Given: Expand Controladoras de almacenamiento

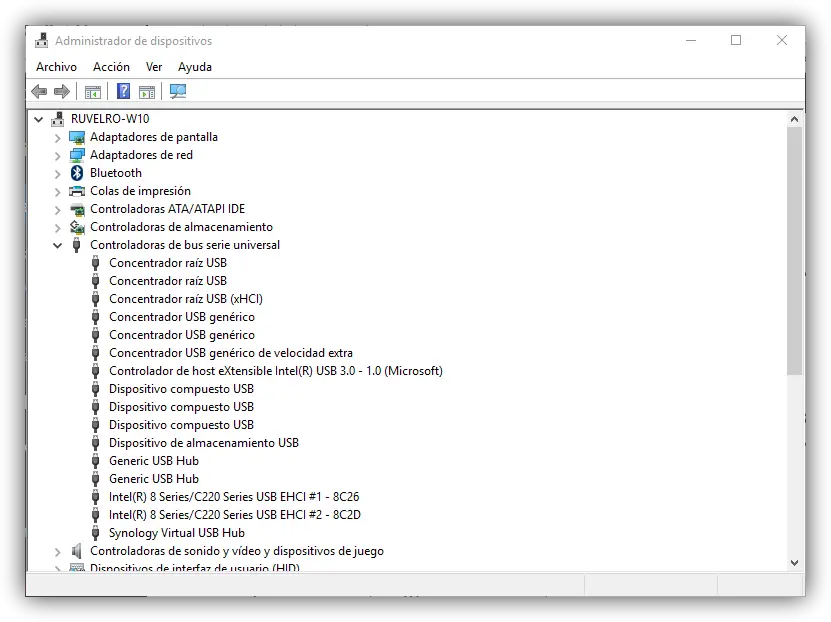Looking at the screenshot, I should click(58, 228).
